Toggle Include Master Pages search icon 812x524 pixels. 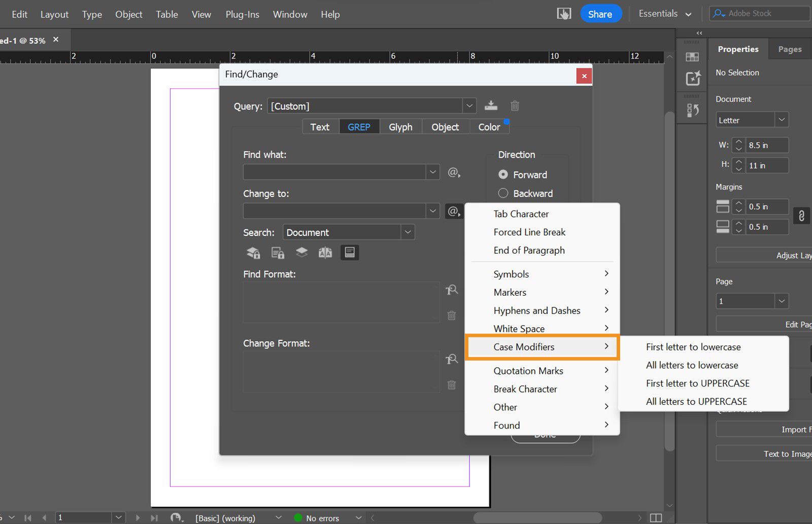pyautogui.click(x=325, y=253)
